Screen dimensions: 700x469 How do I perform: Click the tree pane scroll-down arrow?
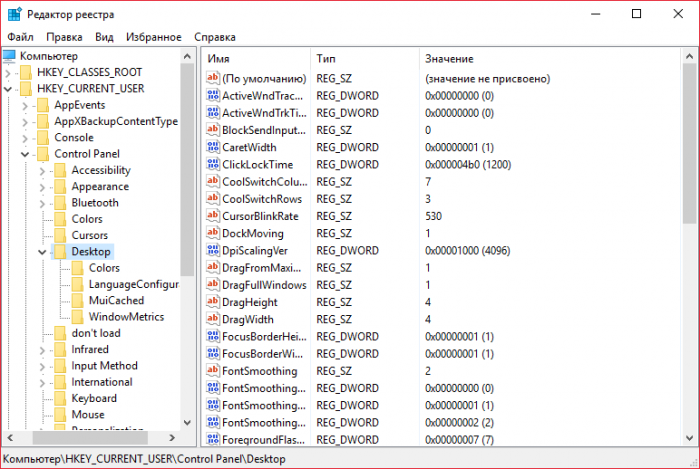click(188, 422)
